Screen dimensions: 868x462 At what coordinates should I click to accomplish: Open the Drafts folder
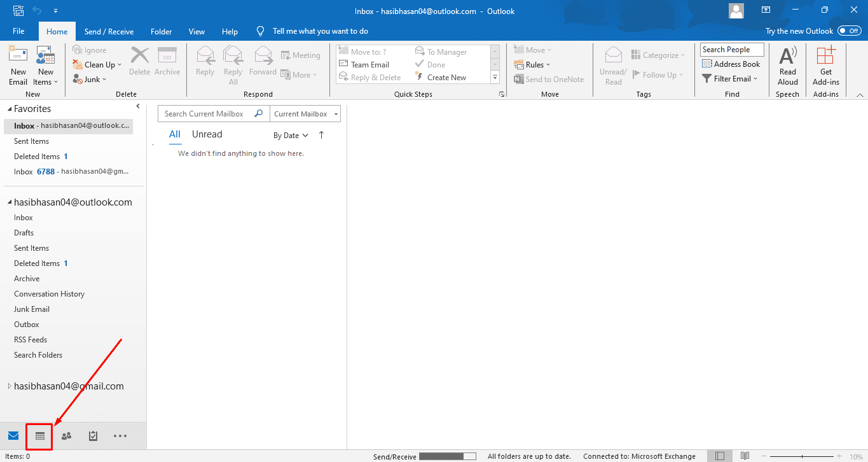(x=24, y=233)
